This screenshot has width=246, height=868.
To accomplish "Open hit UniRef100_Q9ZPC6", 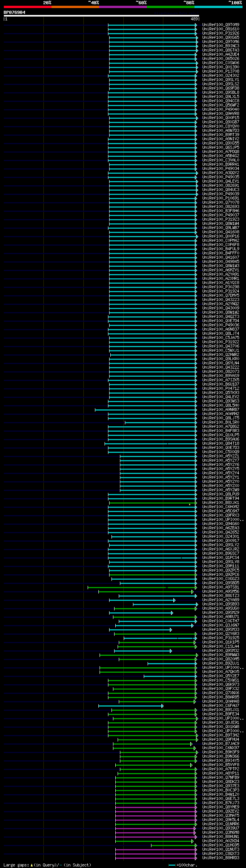I will (221, 575).
